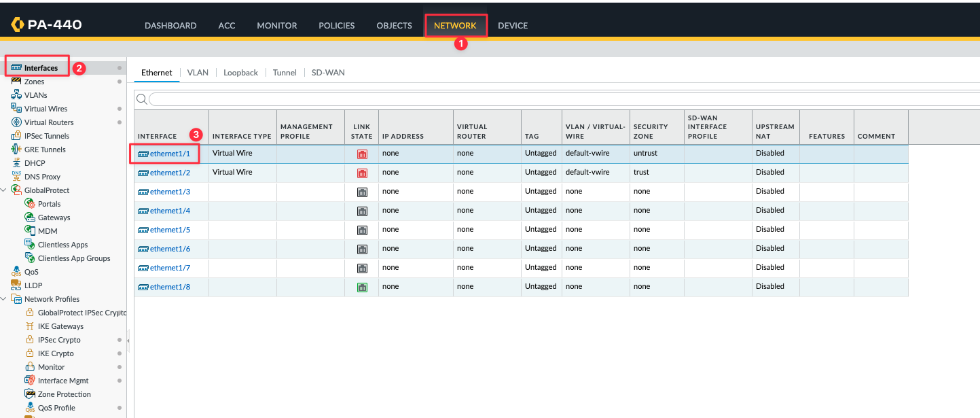The height and width of the screenshot is (418, 980).
Task: Select Clientless App Groups in sidebar
Action: (x=74, y=258)
